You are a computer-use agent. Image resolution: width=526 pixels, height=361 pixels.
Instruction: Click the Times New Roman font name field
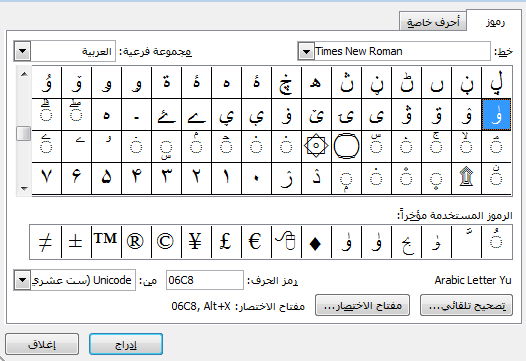[402, 51]
